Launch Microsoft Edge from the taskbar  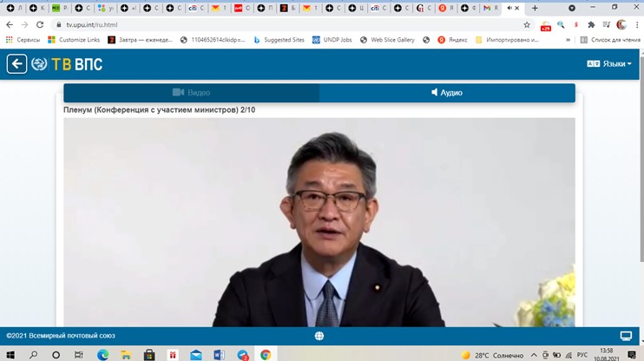(x=102, y=354)
